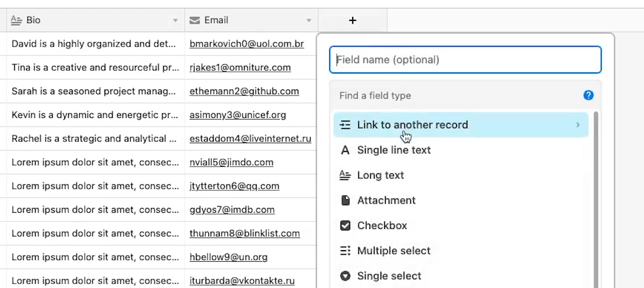Open the Email column dropdown arrow
This screenshot has height=288, width=644.
tap(309, 20)
